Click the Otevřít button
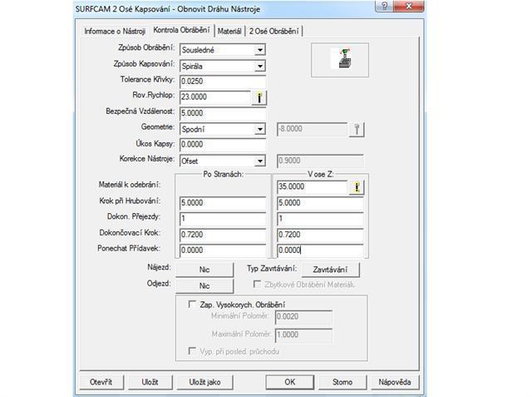 pyautogui.click(x=101, y=382)
